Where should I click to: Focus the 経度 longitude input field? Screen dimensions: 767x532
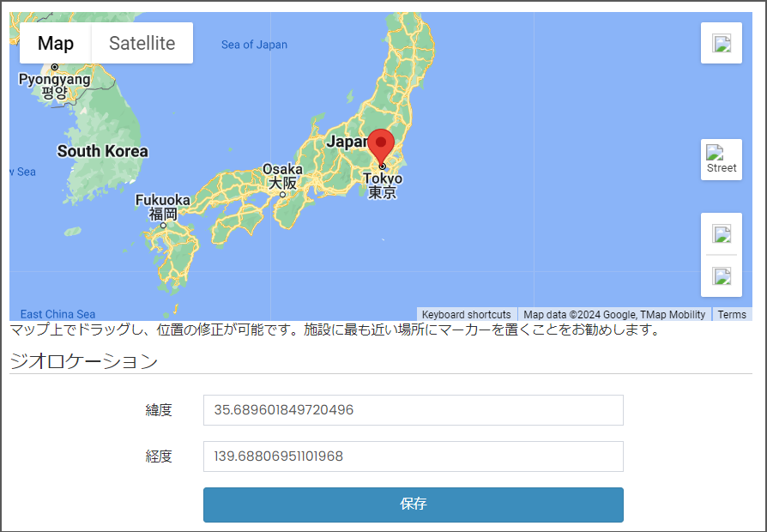413,456
